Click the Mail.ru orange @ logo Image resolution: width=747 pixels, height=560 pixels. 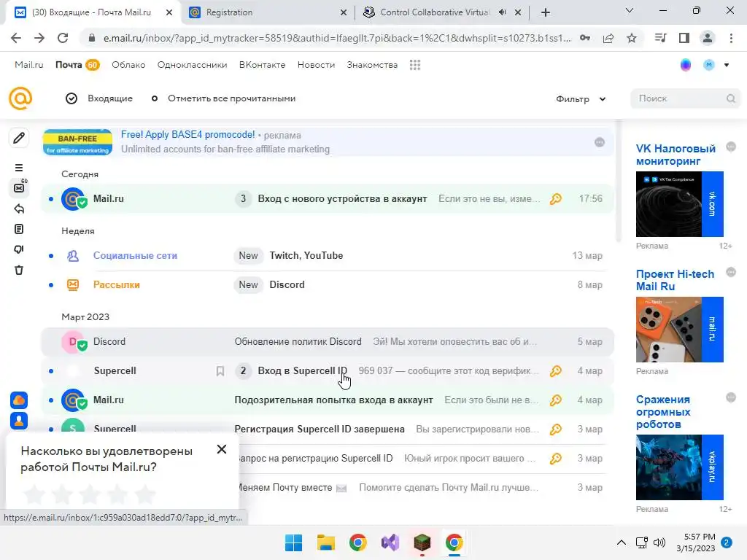pyautogui.click(x=20, y=98)
